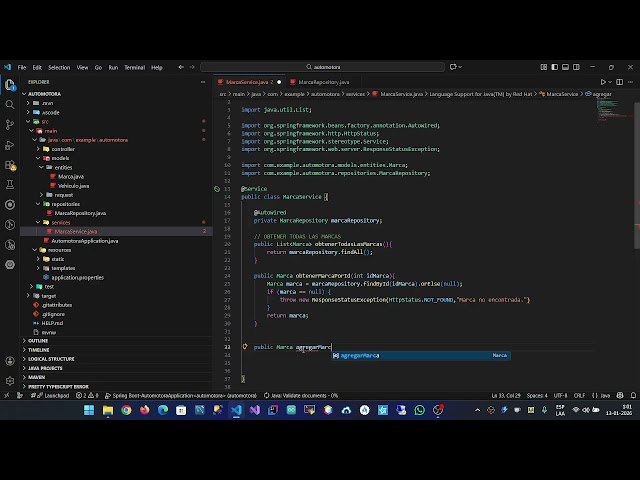Screen dimensions: 640x480
Task: Click the Spaces: 4 indentation setting
Action: 537,395
